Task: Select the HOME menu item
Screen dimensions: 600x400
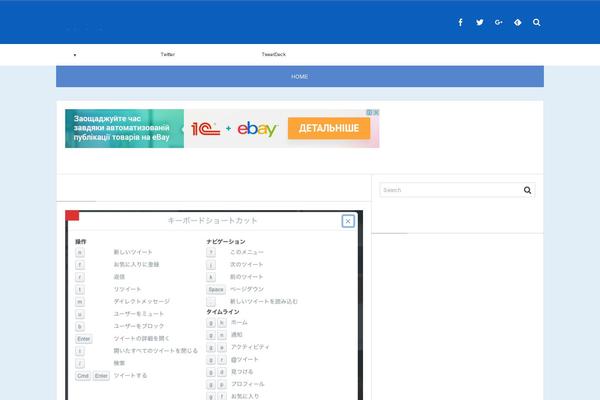Action: [x=300, y=77]
